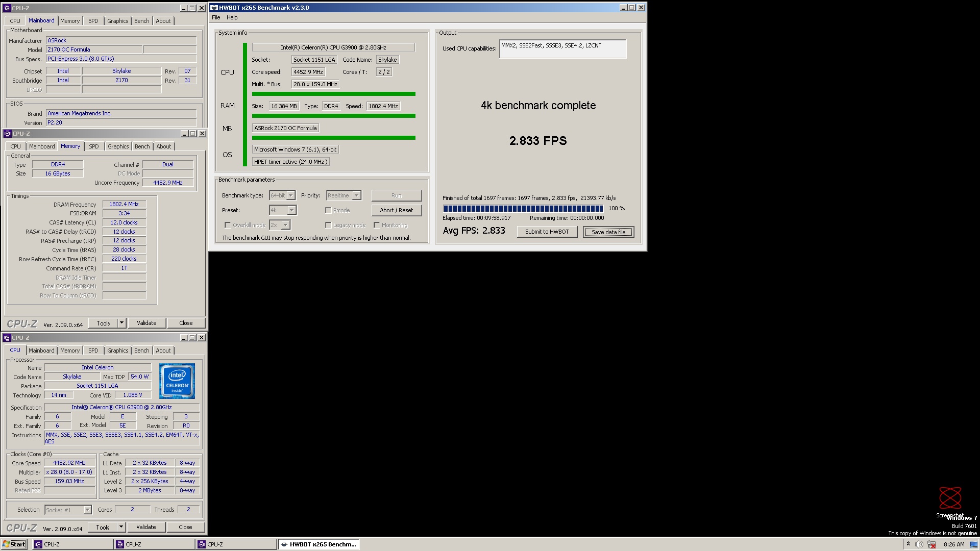The image size is (980, 551).
Task: Click the leftmost CPU-Z taskbar button
Action: [x=72, y=544]
